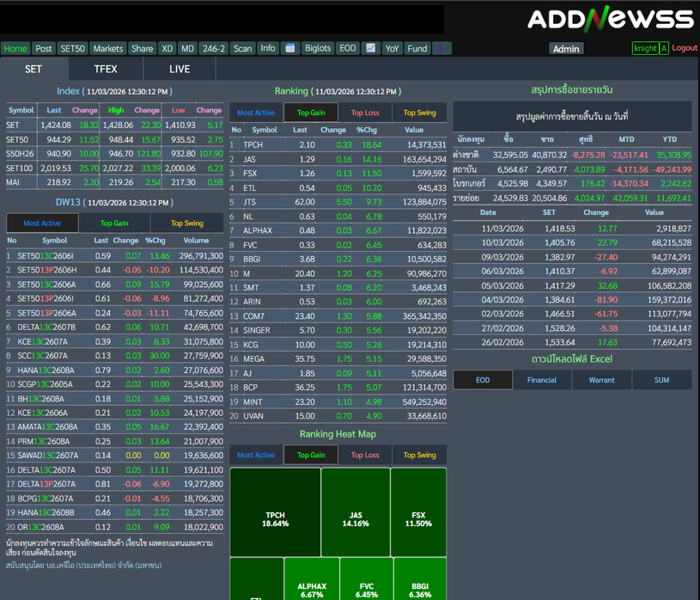Click the Admin button
This screenshot has width=700, height=600.
tap(566, 49)
